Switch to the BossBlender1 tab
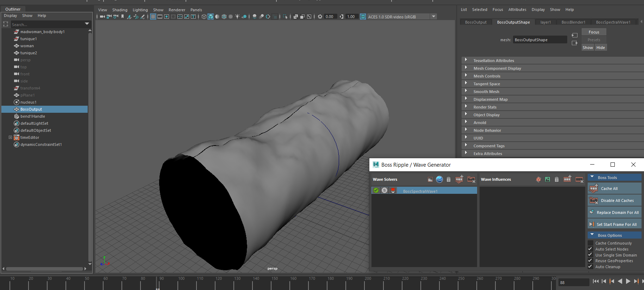Screen dimensions: 644x290 573,22
